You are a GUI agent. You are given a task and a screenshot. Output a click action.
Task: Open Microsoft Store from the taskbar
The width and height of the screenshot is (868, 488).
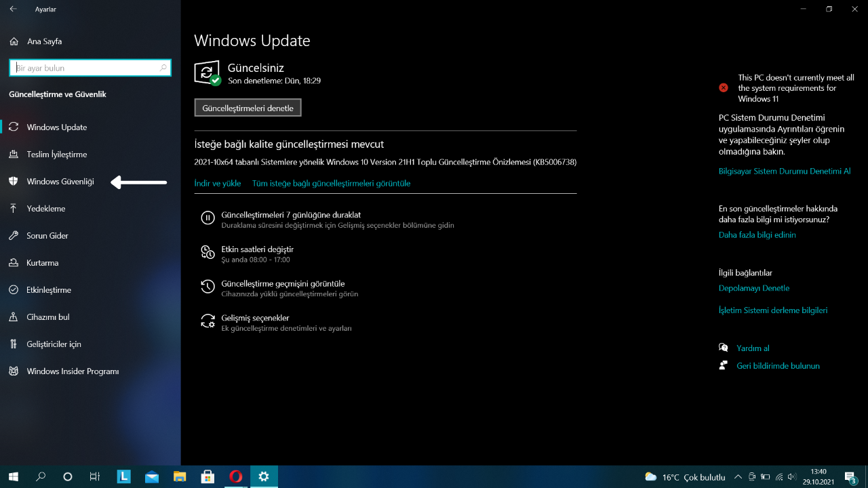(208, 476)
